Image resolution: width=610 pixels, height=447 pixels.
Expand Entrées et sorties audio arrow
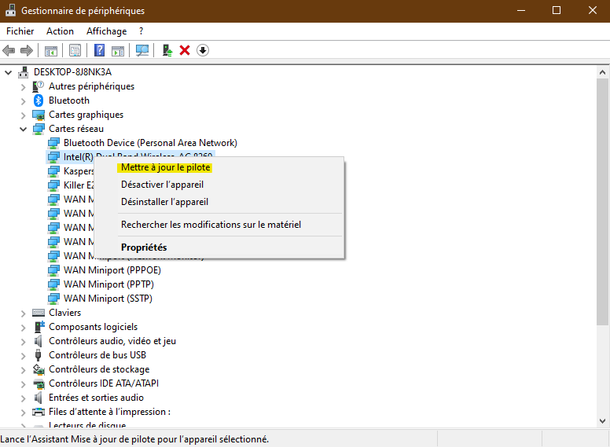(23, 398)
